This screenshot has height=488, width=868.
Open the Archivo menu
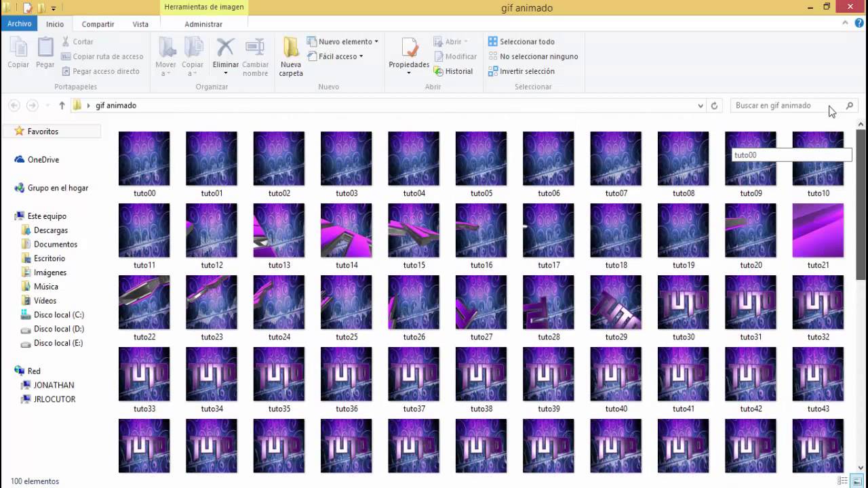tap(20, 24)
